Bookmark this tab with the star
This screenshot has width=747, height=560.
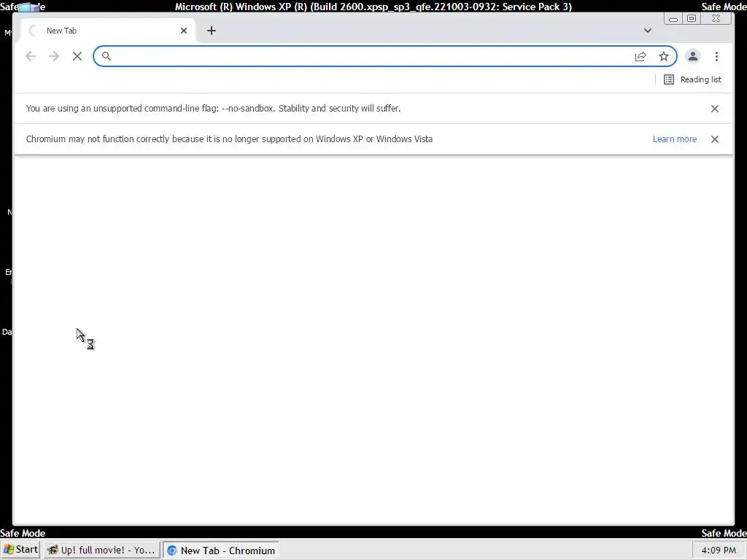point(664,56)
